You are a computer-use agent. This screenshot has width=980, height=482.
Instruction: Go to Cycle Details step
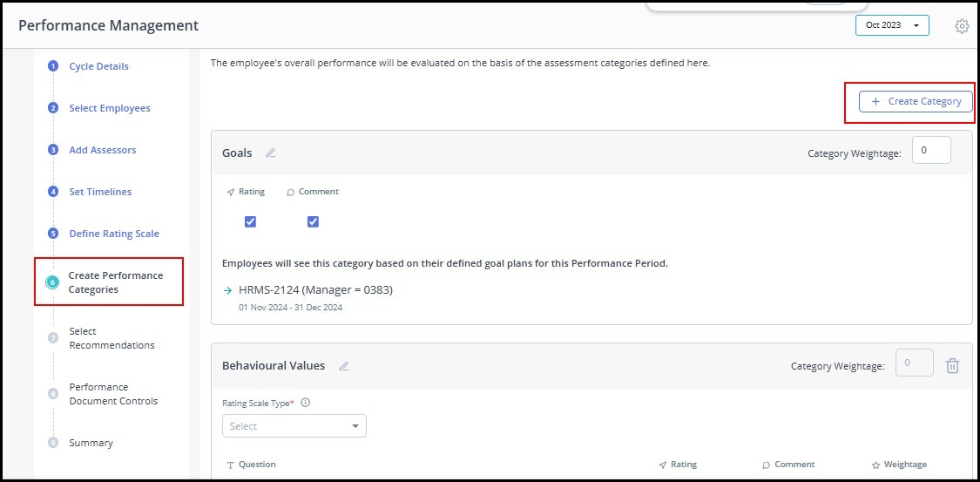(x=98, y=66)
